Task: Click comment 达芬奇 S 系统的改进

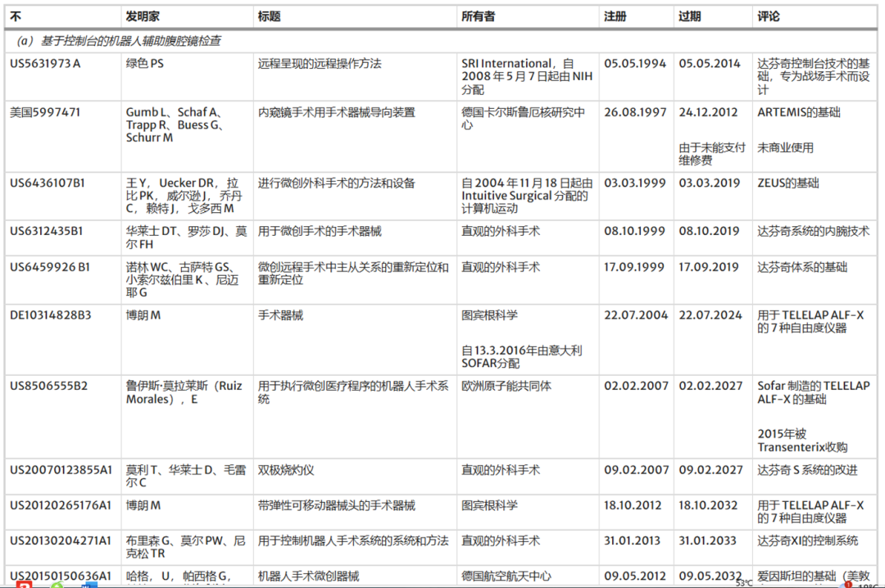Action: pyautogui.click(x=807, y=470)
